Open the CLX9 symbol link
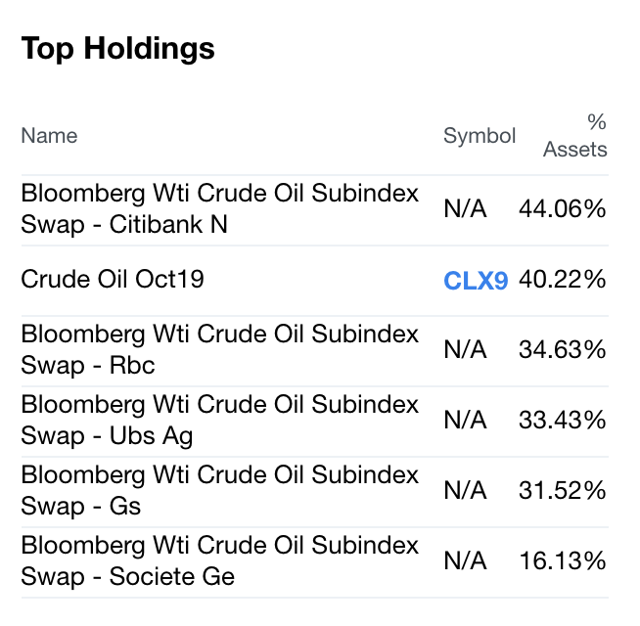Viewport: 640px width, 626px height. pyautogui.click(x=475, y=281)
